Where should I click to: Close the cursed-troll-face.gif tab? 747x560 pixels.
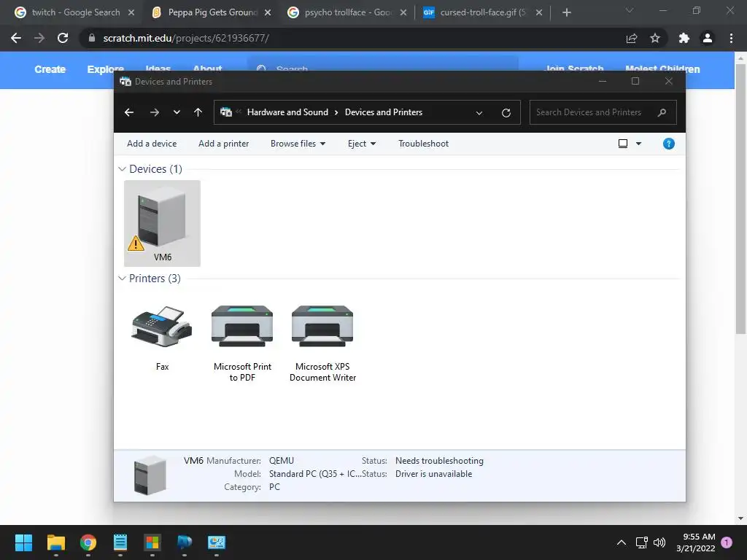click(539, 12)
